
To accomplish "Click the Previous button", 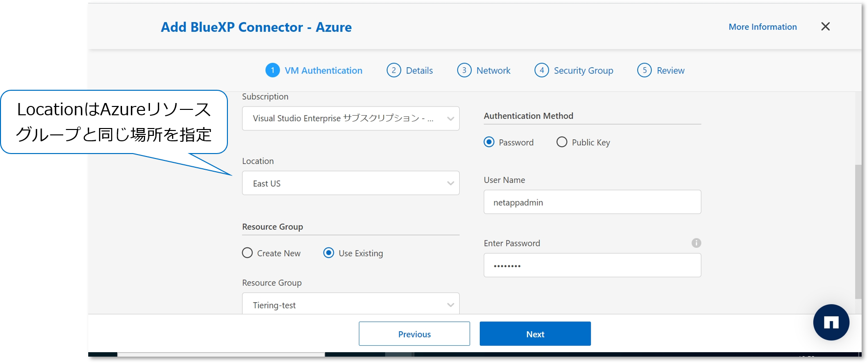I will coord(414,334).
